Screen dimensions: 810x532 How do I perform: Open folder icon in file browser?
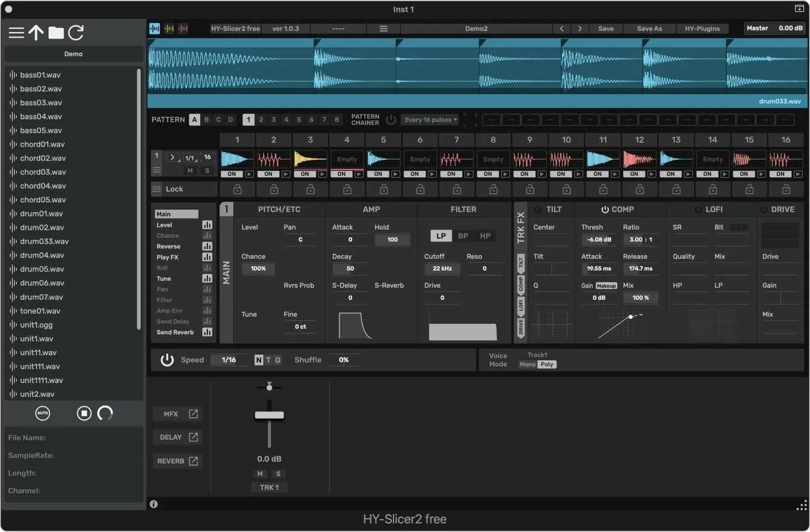(x=56, y=33)
